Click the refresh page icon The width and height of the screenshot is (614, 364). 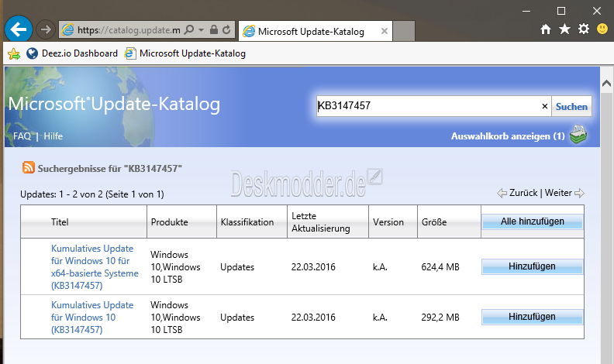[x=226, y=29]
